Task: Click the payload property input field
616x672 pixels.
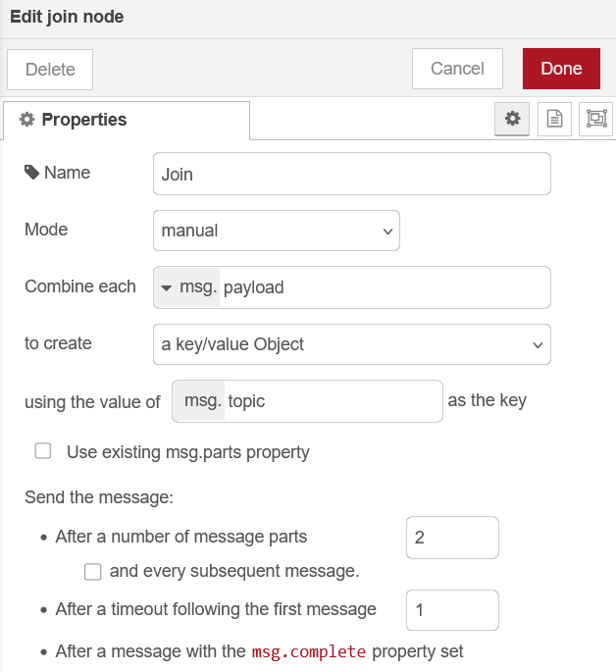Action: pyautogui.click(x=383, y=287)
